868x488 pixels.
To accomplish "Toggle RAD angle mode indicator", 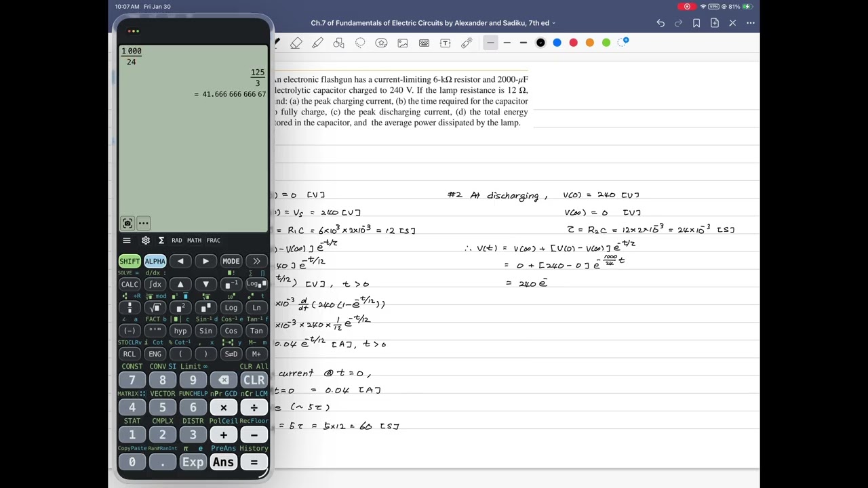I will (x=176, y=240).
